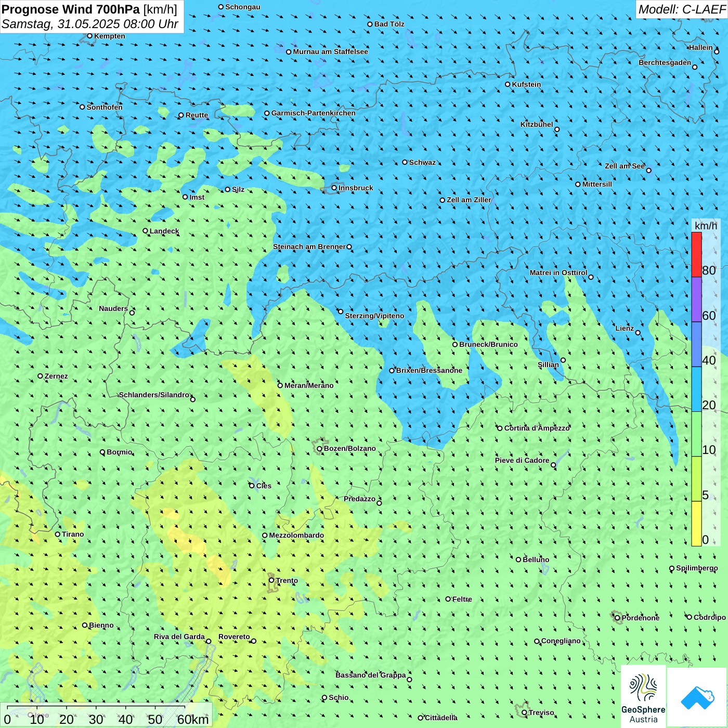This screenshot has width=728, height=728.
Task: Click the 'Bassano del Grappa' label
Action: click(x=371, y=675)
